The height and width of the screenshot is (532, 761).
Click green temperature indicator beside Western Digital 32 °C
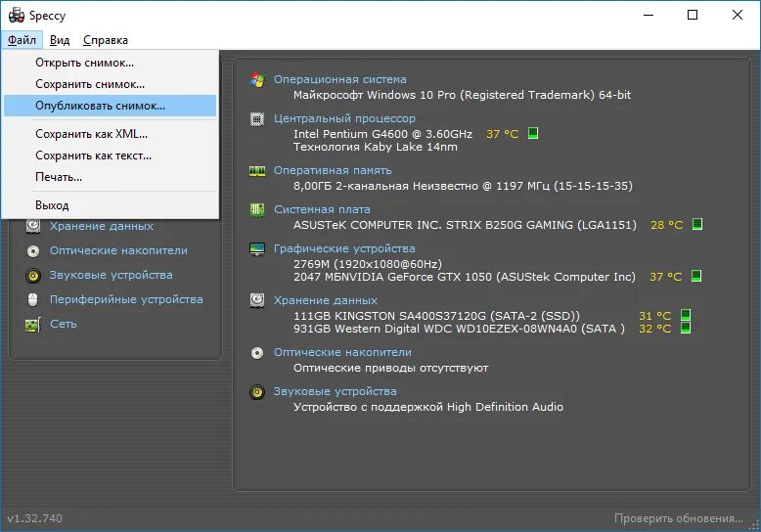click(686, 329)
